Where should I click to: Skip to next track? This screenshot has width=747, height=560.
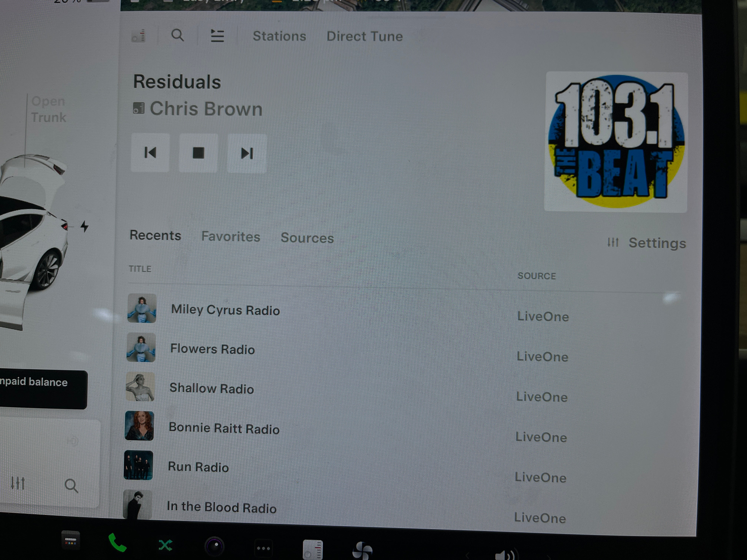point(247,154)
